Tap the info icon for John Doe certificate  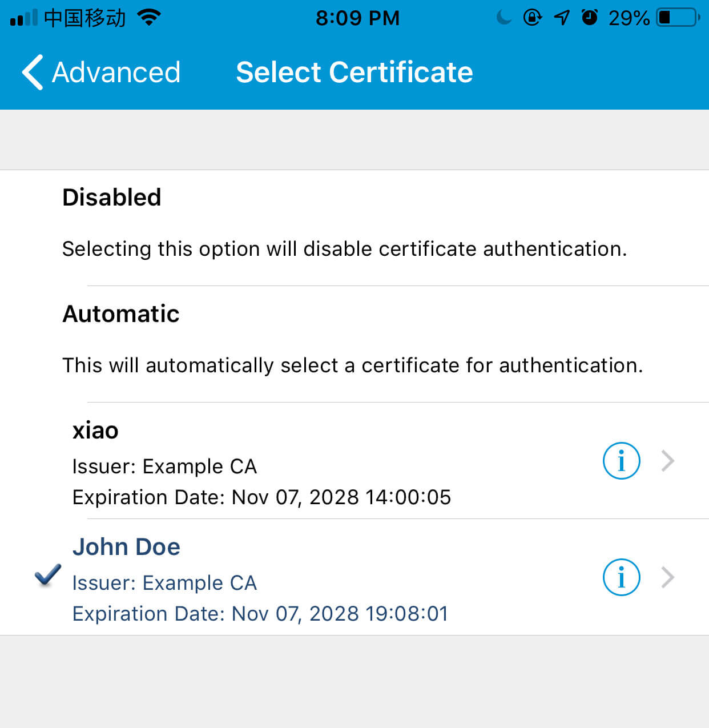pyautogui.click(x=621, y=577)
